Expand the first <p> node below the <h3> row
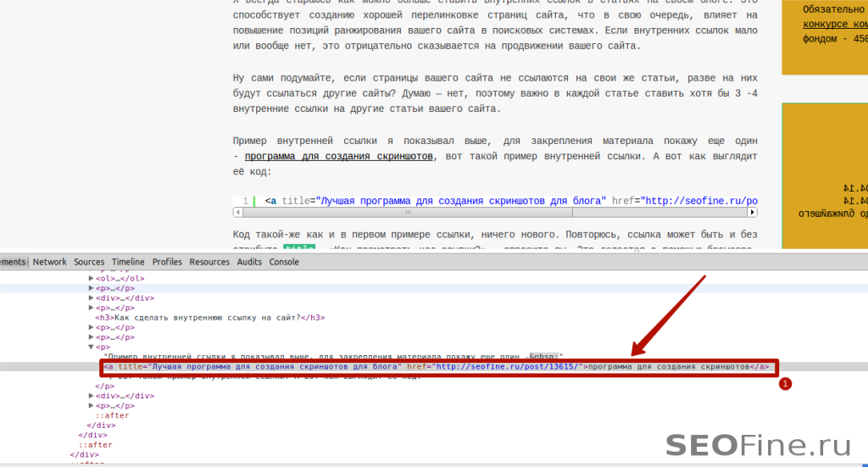The image size is (868, 467). (92, 327)
